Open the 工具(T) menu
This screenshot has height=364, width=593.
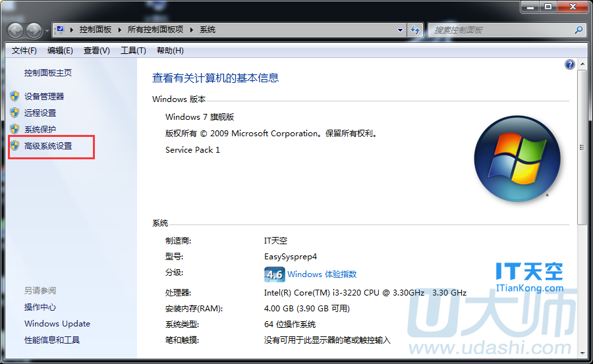pos(133,51)
